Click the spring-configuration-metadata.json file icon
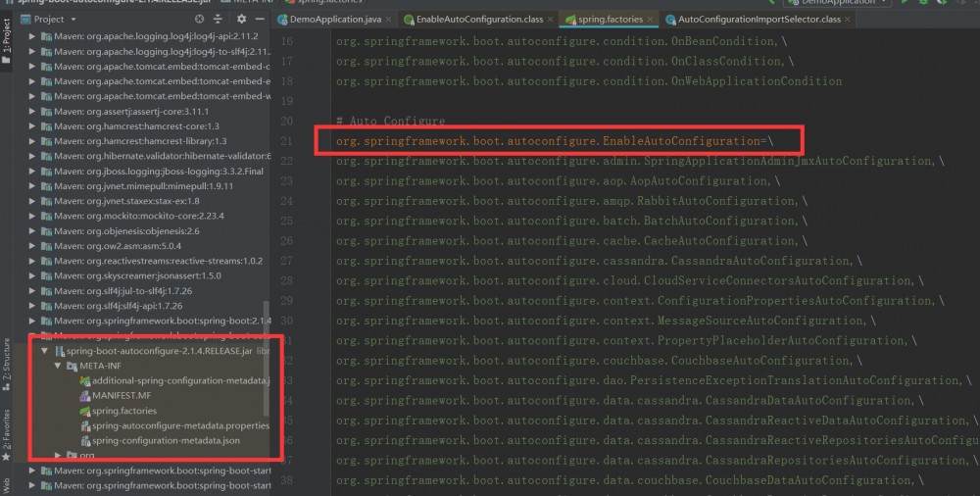980x496 pixels. (85, 441)
